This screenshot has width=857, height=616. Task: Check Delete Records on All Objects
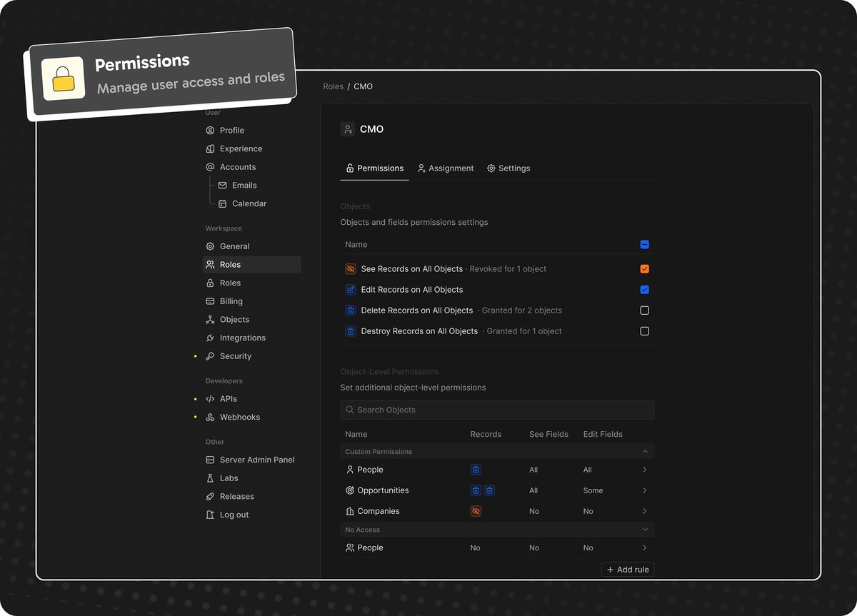tap(645, 310)
